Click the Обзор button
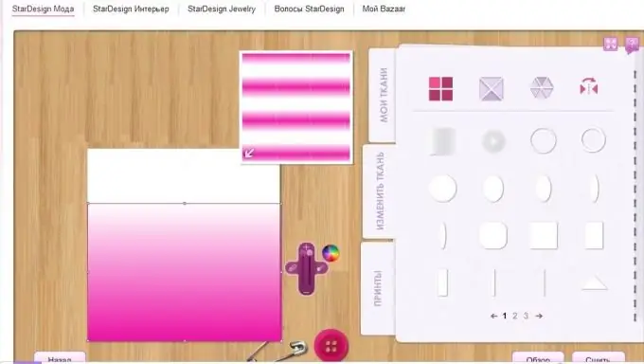644x364 pixels. pos(538,357)
